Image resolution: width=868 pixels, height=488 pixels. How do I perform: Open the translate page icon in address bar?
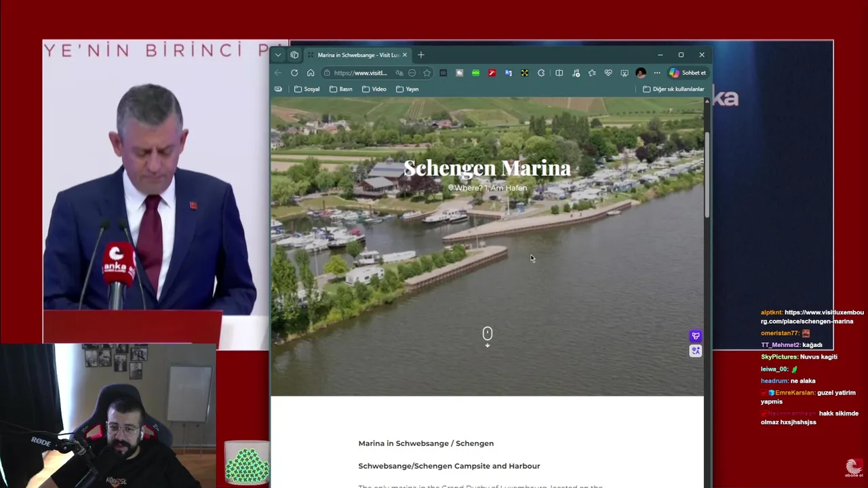399,73
